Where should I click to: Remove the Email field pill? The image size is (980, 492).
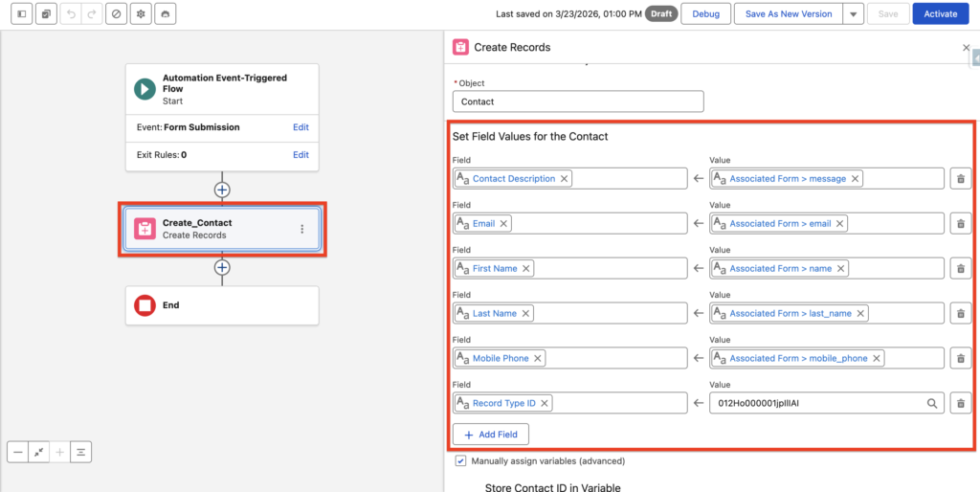coord(504,224)
